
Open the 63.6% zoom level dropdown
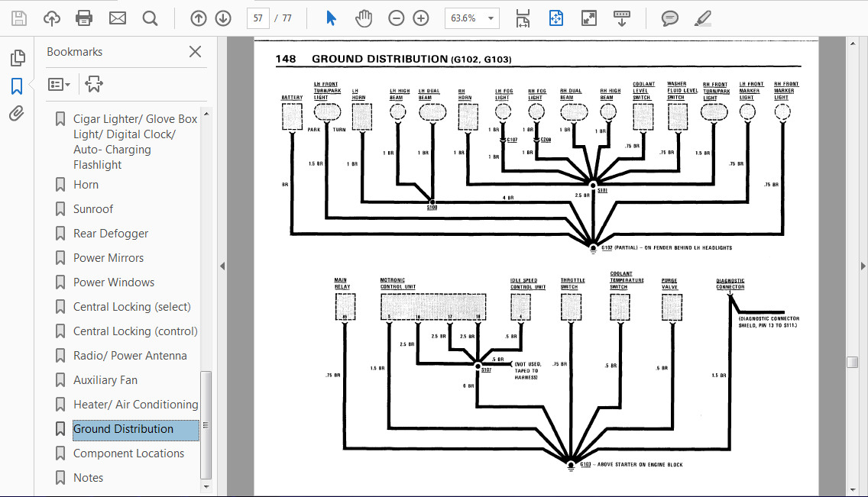[x=471, y=18]
